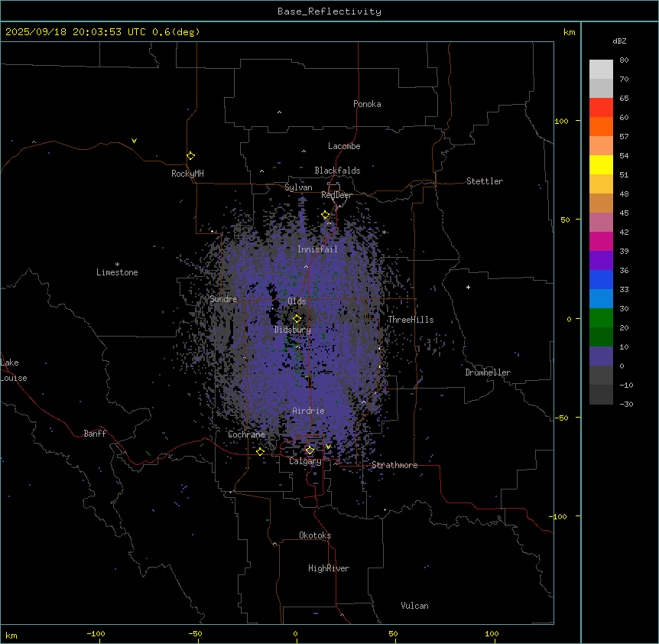The height and width of the screenshot is (644, 659).
Task: Select the bright red swatch in dBZ legend
Action: (601, 107)
